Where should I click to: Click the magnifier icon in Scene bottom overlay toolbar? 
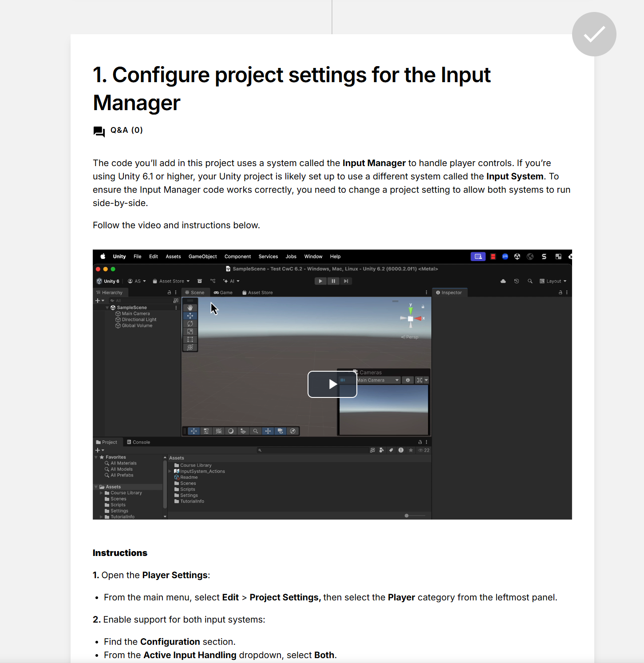pos(255,431)
